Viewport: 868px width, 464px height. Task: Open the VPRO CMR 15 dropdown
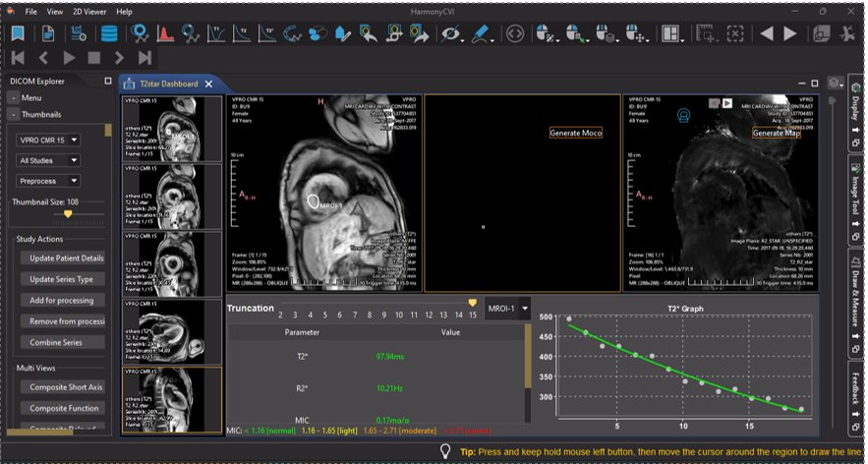[x=49, y=139]
